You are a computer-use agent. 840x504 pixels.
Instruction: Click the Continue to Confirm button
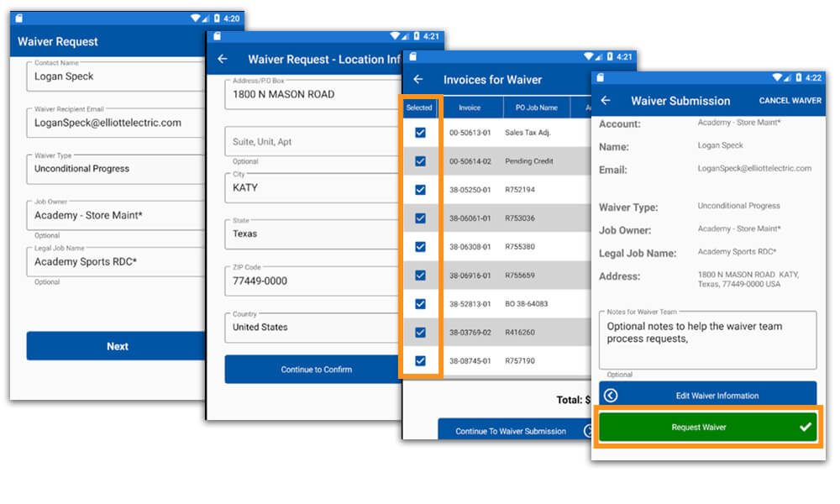click(316, 370)
